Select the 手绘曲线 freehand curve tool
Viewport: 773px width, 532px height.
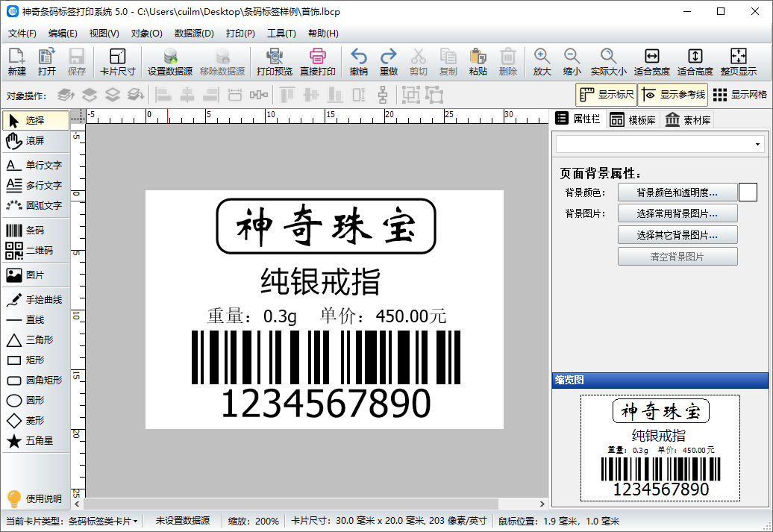pos(34,300)
